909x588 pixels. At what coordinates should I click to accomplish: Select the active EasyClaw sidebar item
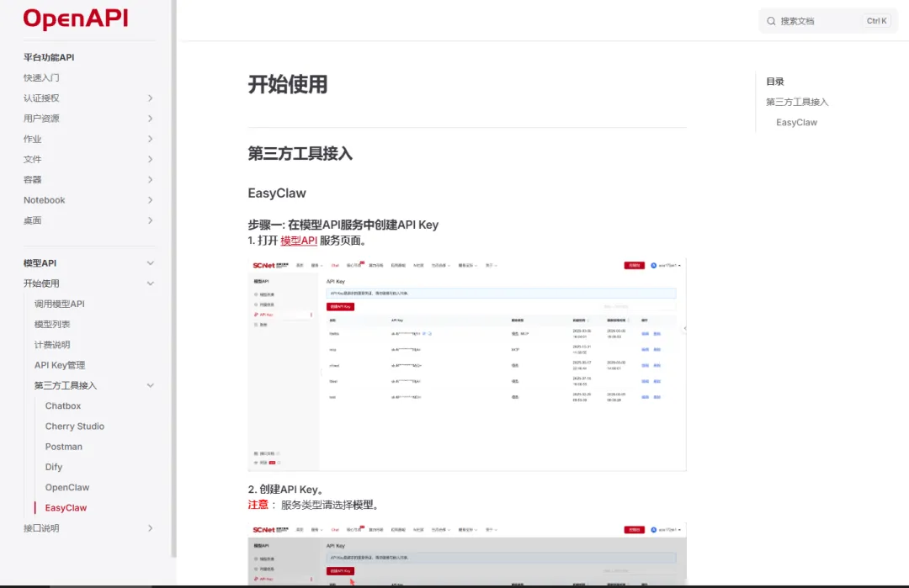[x=66, y=507]
